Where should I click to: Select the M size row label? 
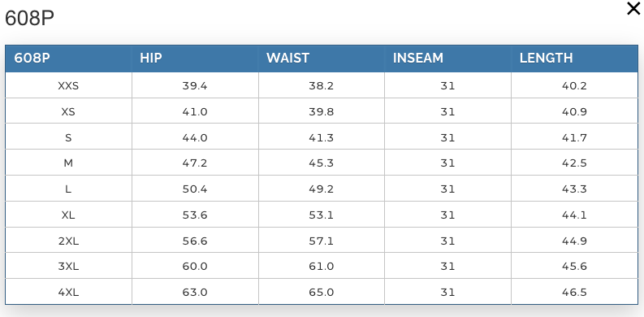68,163
